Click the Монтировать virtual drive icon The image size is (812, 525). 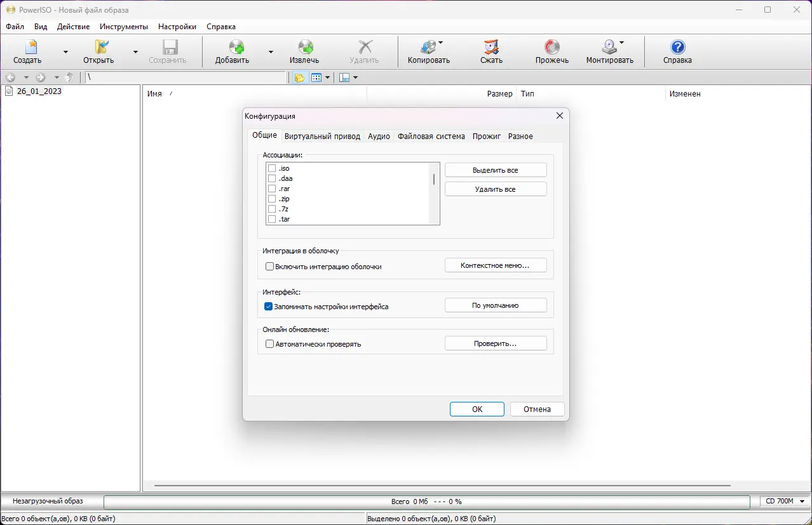[x=609, y=47]
